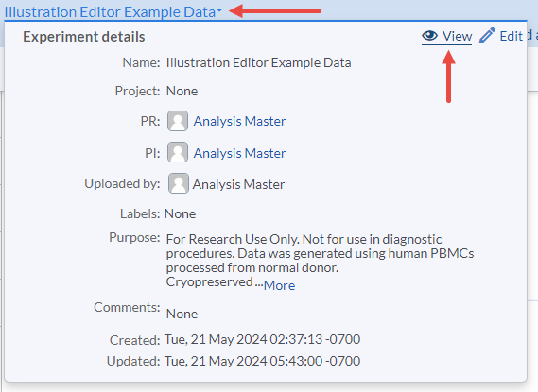Click the Labels None value
This screenshot has width=538, height=392.
point(181,213)
